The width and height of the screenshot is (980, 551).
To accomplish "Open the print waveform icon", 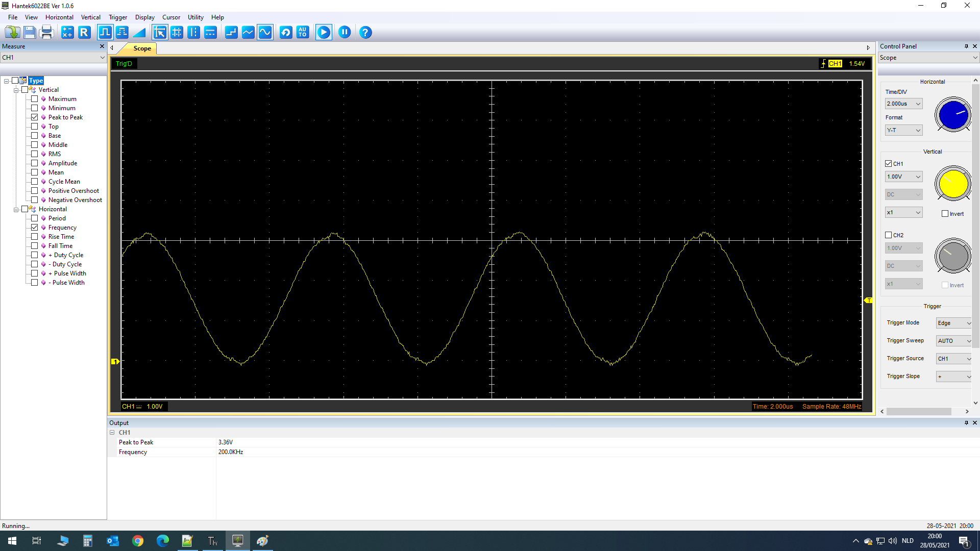I will 46,32.
